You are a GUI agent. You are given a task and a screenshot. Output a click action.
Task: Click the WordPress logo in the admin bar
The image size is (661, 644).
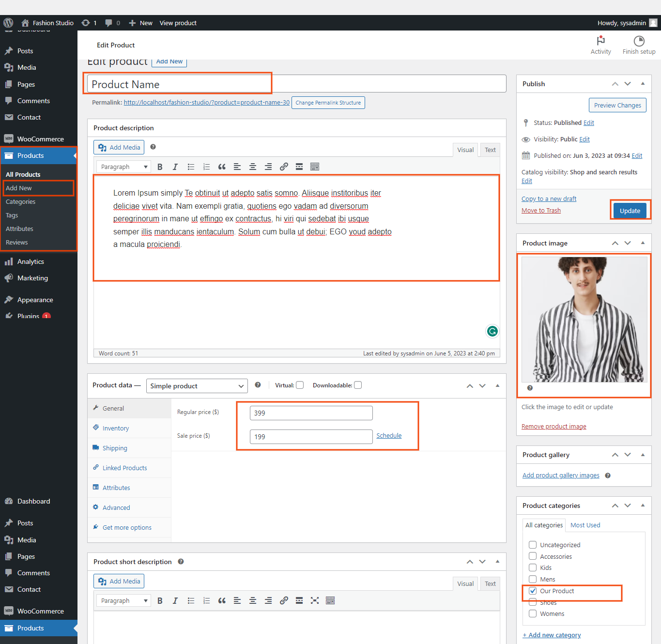[8, 23]
